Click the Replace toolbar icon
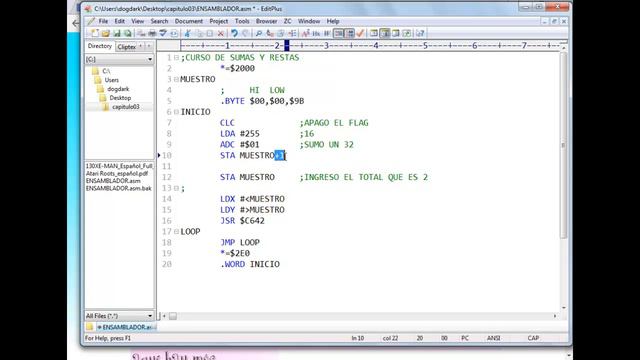Image resolution: width=640 pixels, height=360 pixels. point(270,33)
